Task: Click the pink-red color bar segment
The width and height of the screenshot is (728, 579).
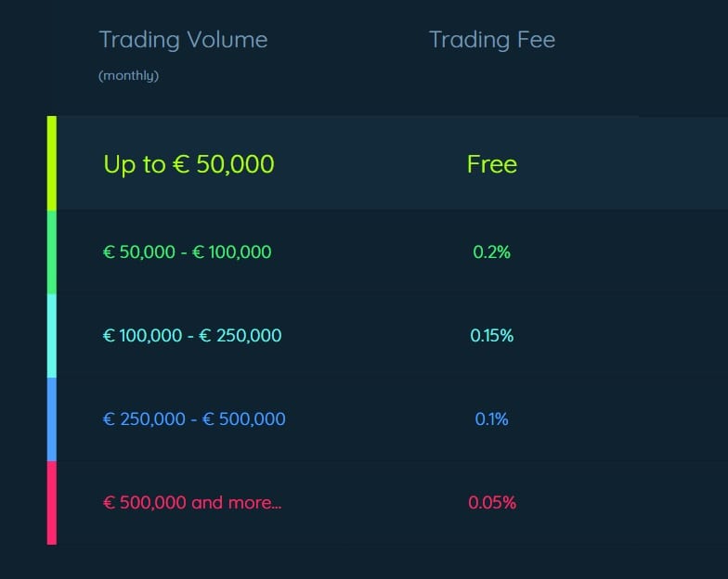Action: coord(52,502)
